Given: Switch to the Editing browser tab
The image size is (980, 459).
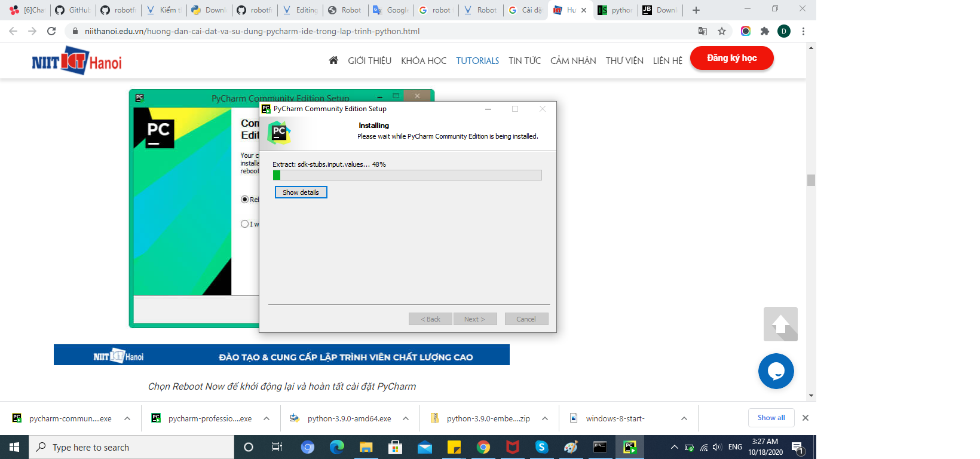Looking at the screenshot, I should [x=301, y=10].
